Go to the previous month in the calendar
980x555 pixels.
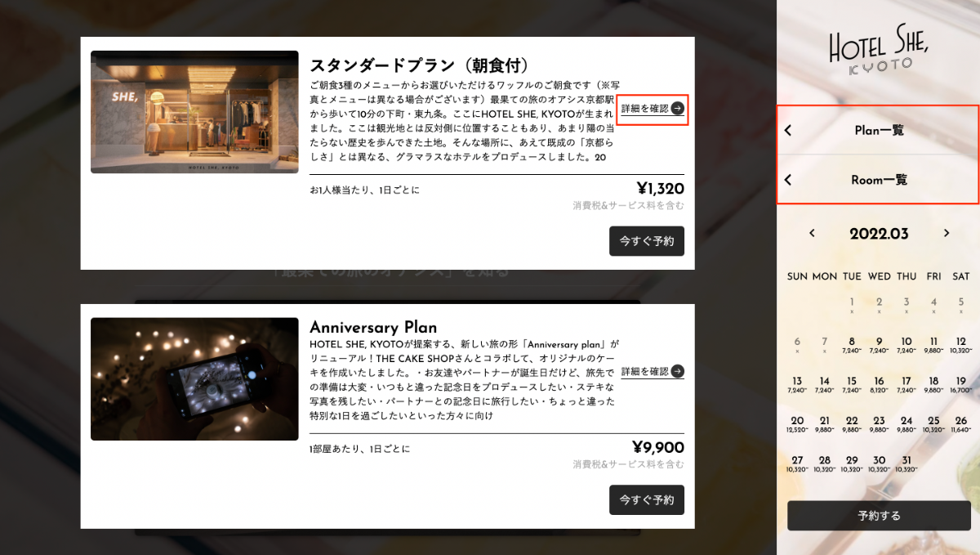pos(812,233)
